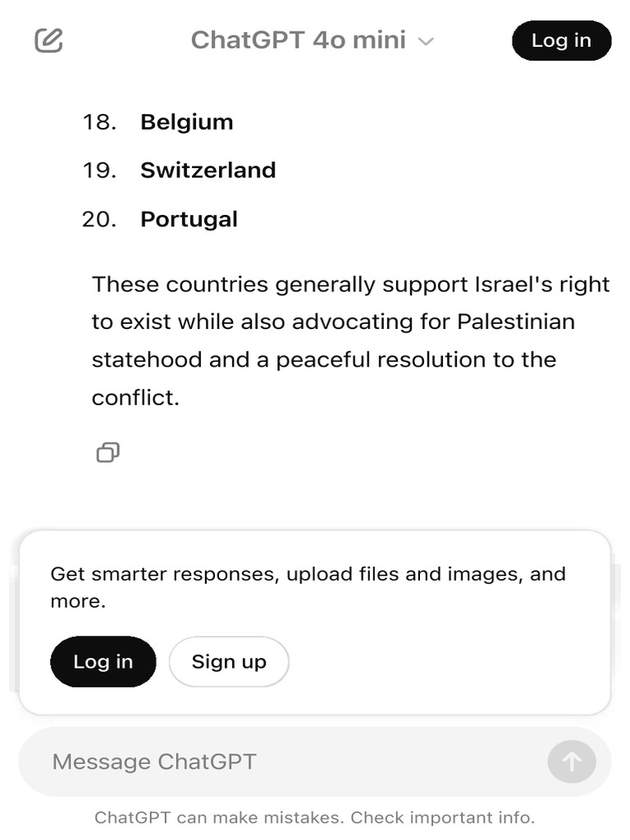
Task: Click the word conflict ending the paragraph
Action: (x=135, y=398)
